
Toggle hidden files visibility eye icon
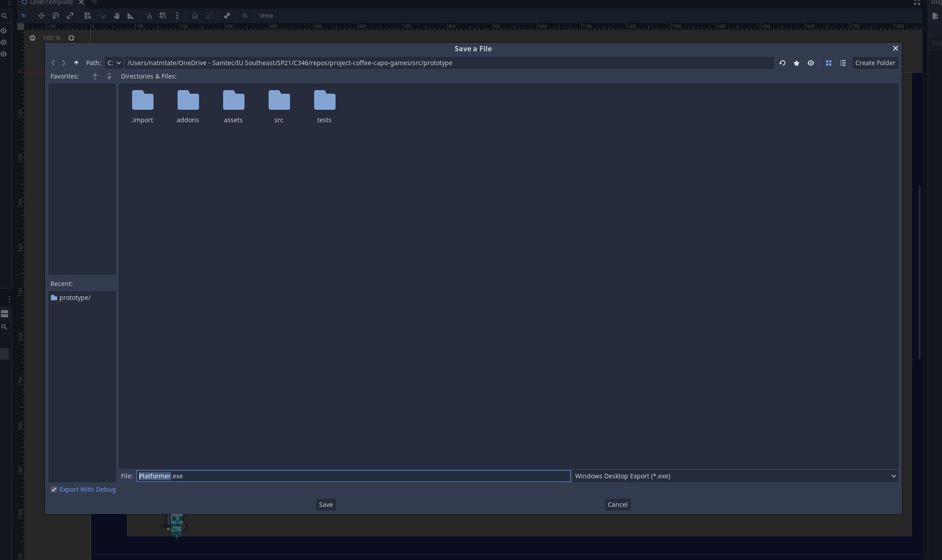pyautogui.click(x=811, y=63)
